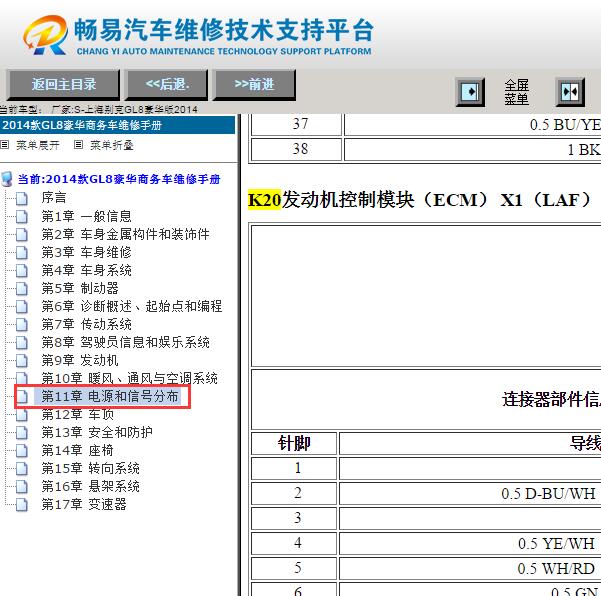Click page icon beside 第2章

coord(22,234)
